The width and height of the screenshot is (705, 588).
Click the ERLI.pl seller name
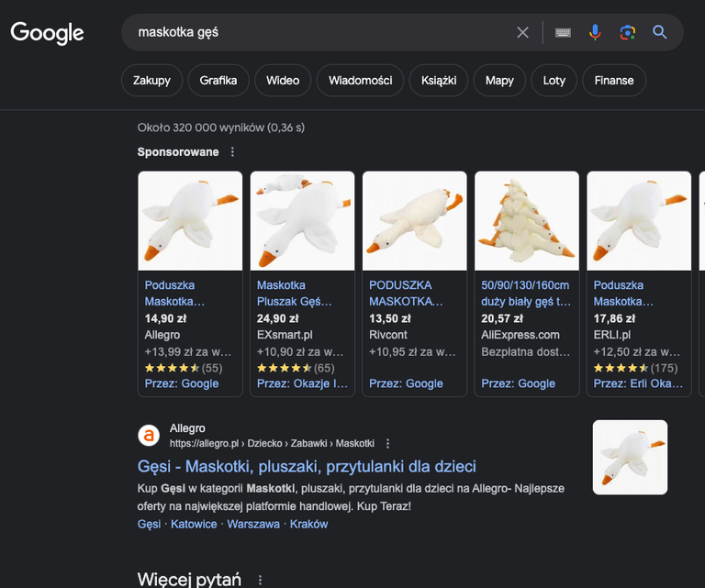612,335
